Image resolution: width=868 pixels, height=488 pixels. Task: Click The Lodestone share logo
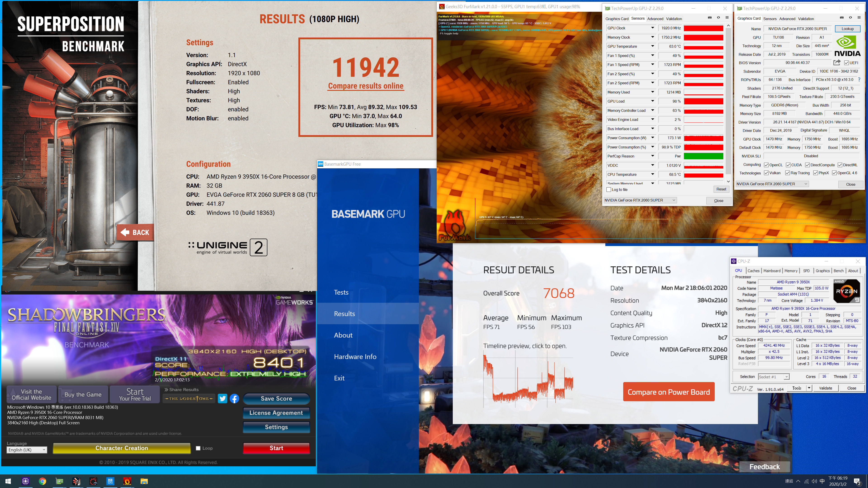click(189, 398)
